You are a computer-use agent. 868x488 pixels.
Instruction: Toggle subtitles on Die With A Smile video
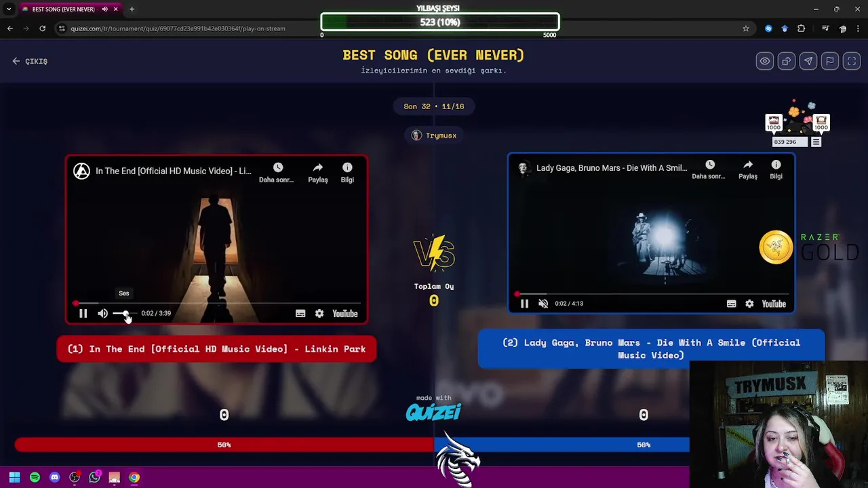coord(731,304)
